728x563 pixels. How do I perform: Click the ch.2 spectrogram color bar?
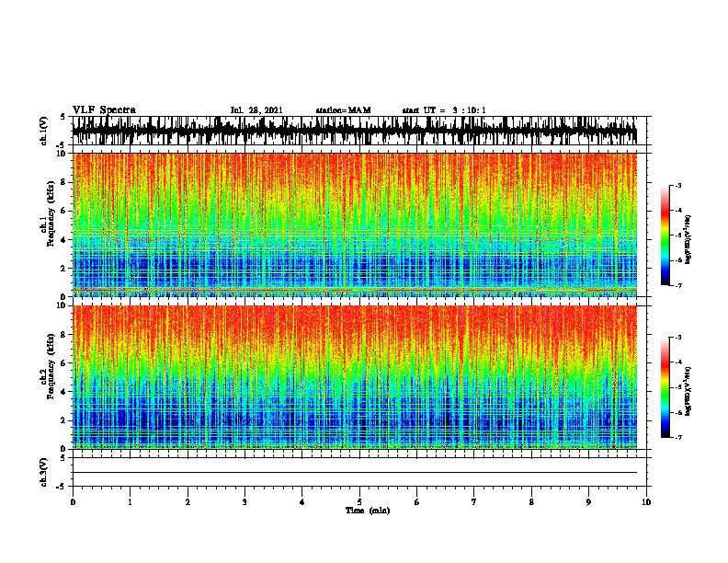(665, 387)
